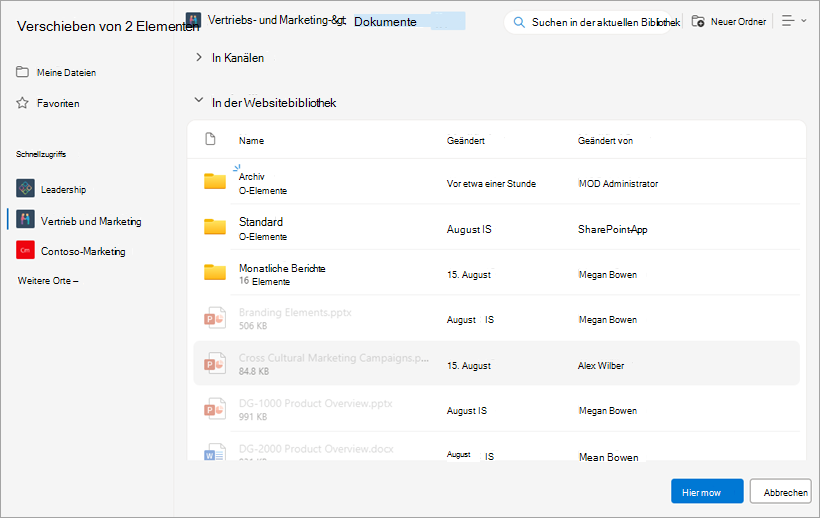Click the breadcrumb site icon beside Vertriebs- und Marketing

tap(193, 20)
